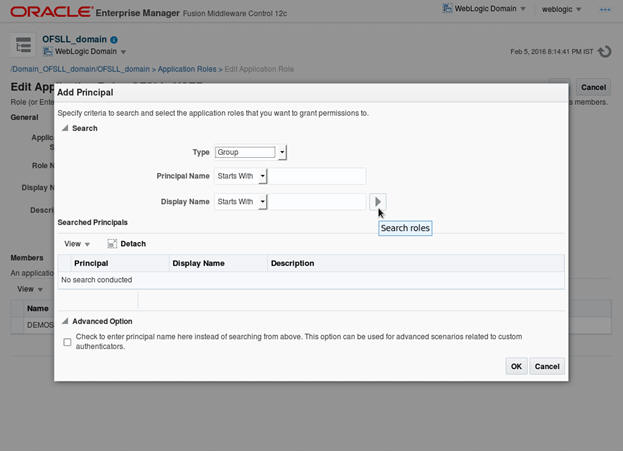Open the WebLogic Domain menu in top bar

coord(485,9)
